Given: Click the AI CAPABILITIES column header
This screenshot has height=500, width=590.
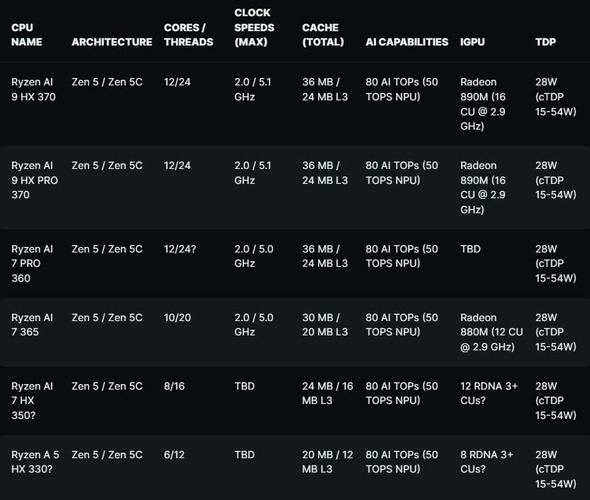Looking at the screenshot, I should pyautogui.click(x=407, y=42).
